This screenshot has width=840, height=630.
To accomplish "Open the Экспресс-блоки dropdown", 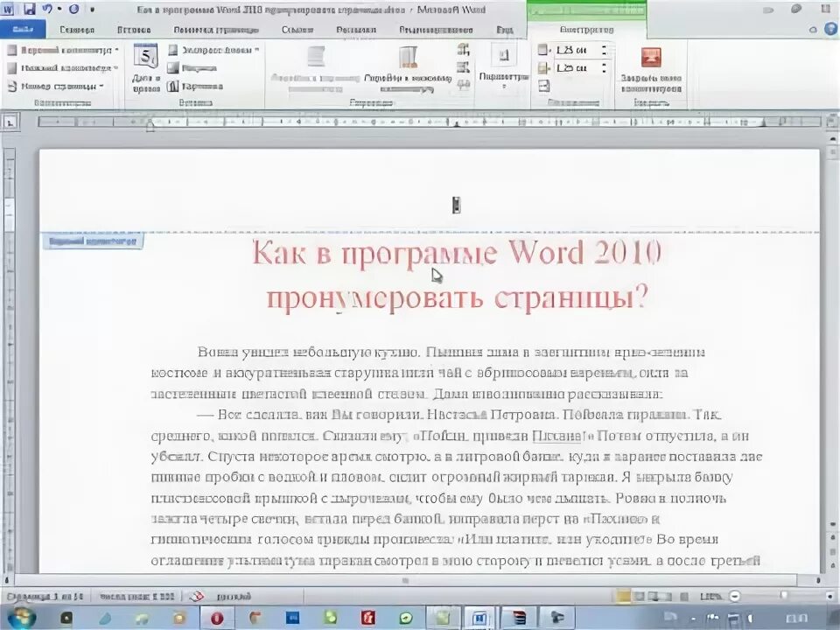I will point(213,50).
